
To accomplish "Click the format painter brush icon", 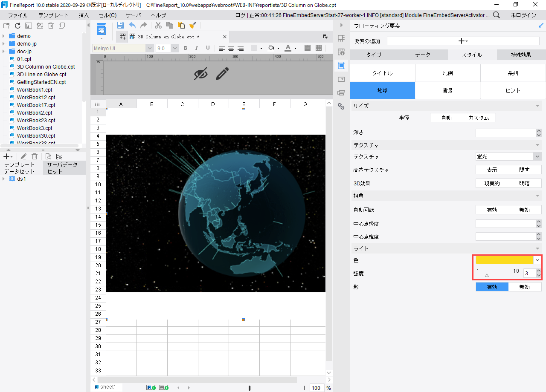I will tap(193, 25).
